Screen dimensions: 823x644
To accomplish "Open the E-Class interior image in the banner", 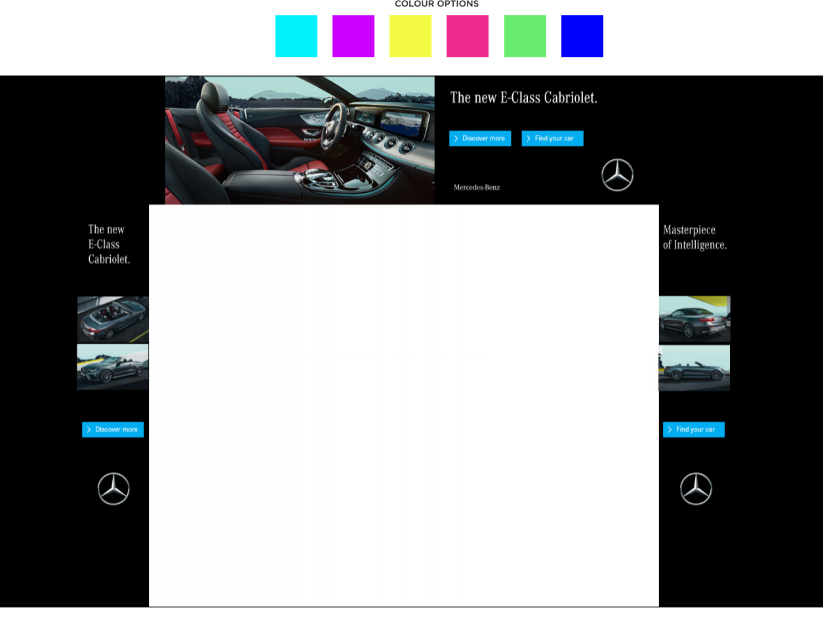I will pyautogui.click(x=300, y=140).
